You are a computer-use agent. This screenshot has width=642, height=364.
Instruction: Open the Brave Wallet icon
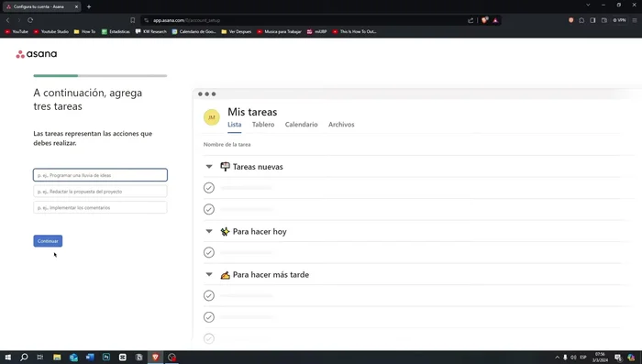click(x=603, y=20)
